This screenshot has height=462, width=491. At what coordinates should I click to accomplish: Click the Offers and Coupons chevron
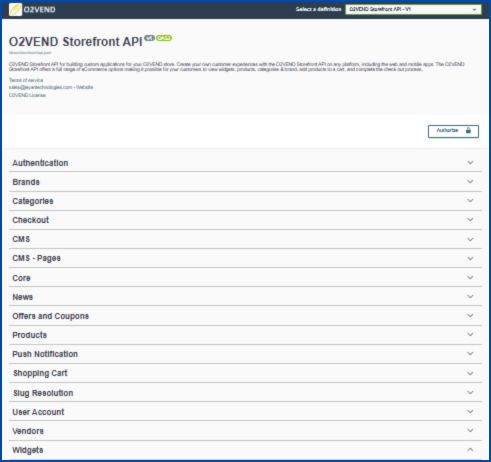[470, 315]
